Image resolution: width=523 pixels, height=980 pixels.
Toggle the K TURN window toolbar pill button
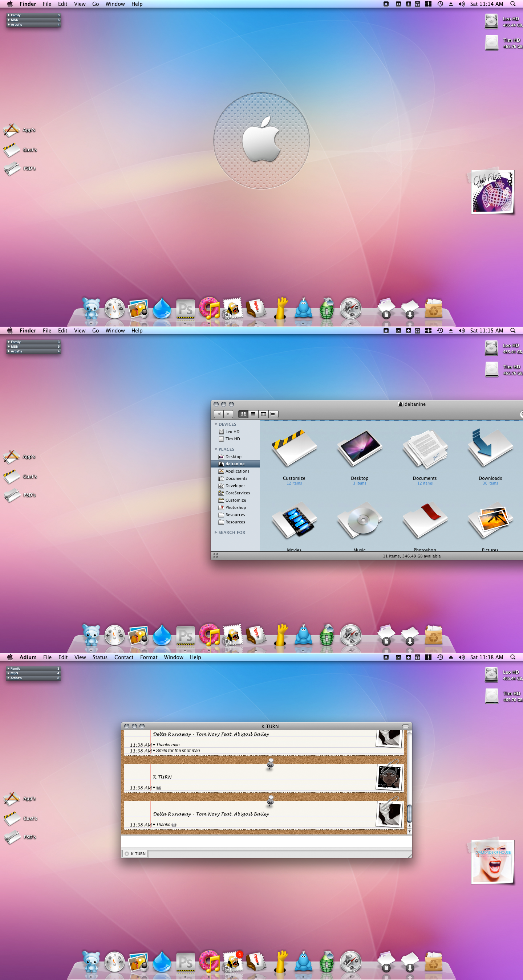[x=405, y=726]
